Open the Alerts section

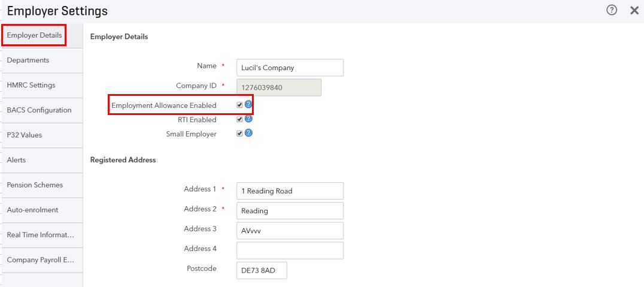tap(42, 160)
